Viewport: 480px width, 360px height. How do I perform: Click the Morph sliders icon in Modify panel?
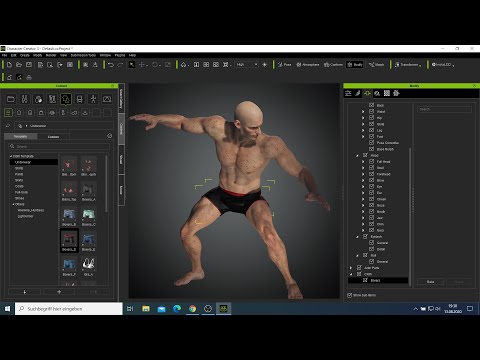click(348, 93)
